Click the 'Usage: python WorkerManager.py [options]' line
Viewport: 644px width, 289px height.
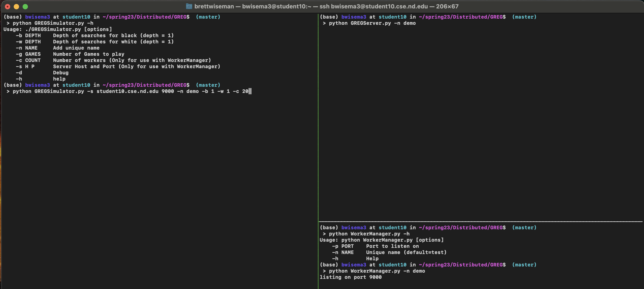[x=382, y=240]
